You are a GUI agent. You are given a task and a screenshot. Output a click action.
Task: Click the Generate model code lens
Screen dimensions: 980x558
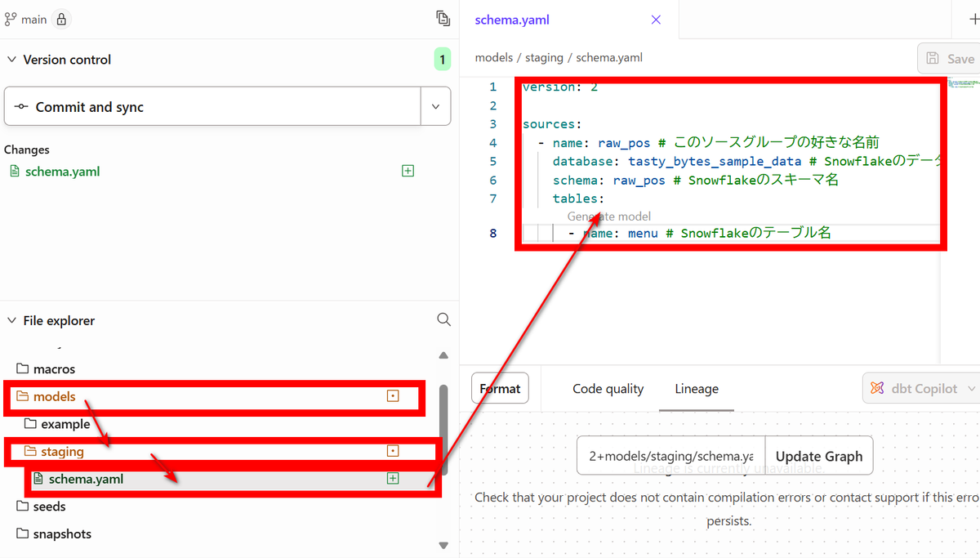(609, 217)
